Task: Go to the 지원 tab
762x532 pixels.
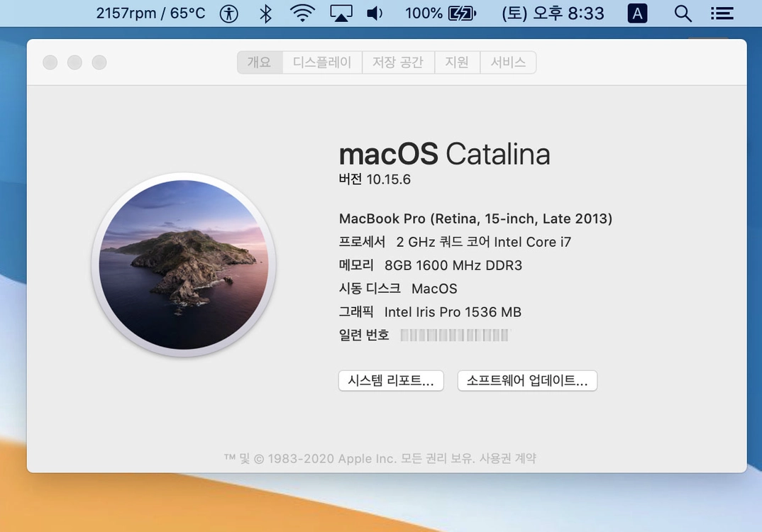Action: 457,62
